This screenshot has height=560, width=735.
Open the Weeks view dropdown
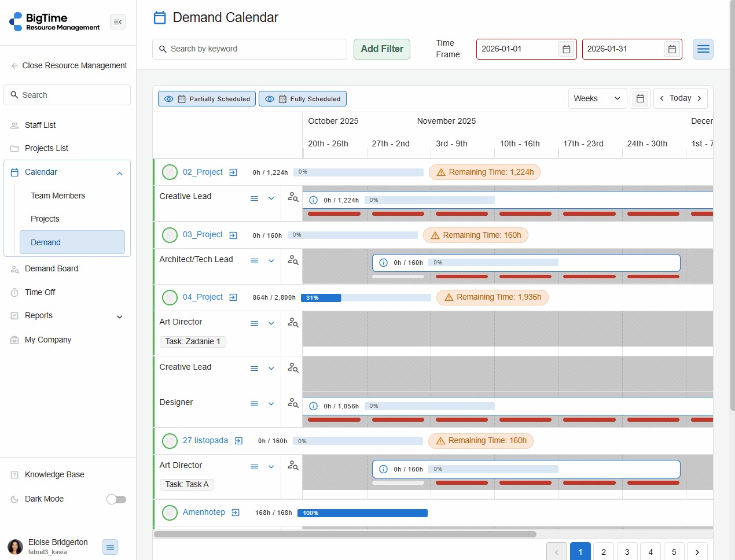[x=597, y=98]
